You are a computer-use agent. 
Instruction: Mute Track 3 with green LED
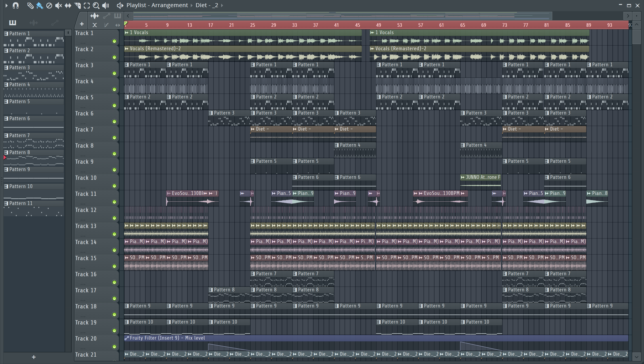point(114,73)
